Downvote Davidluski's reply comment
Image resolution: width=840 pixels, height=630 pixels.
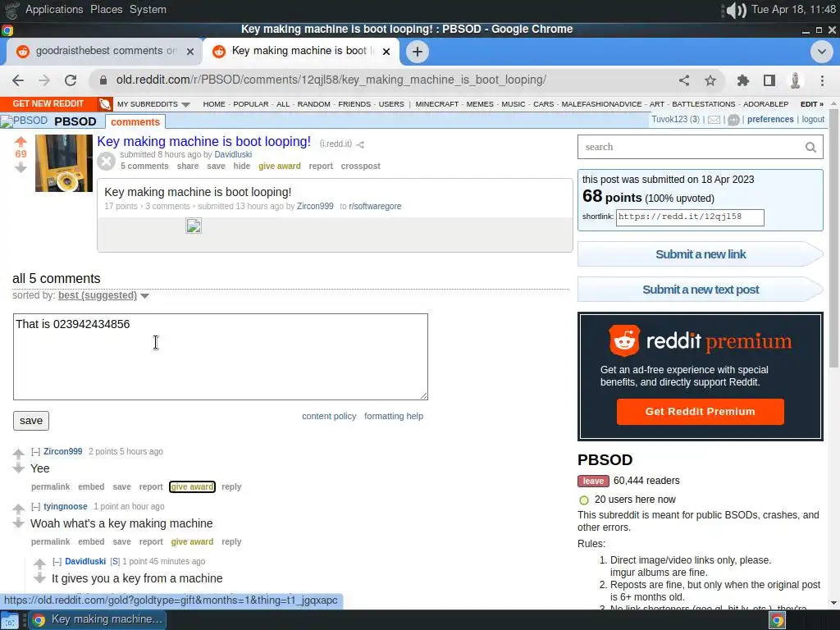[39, 578]
